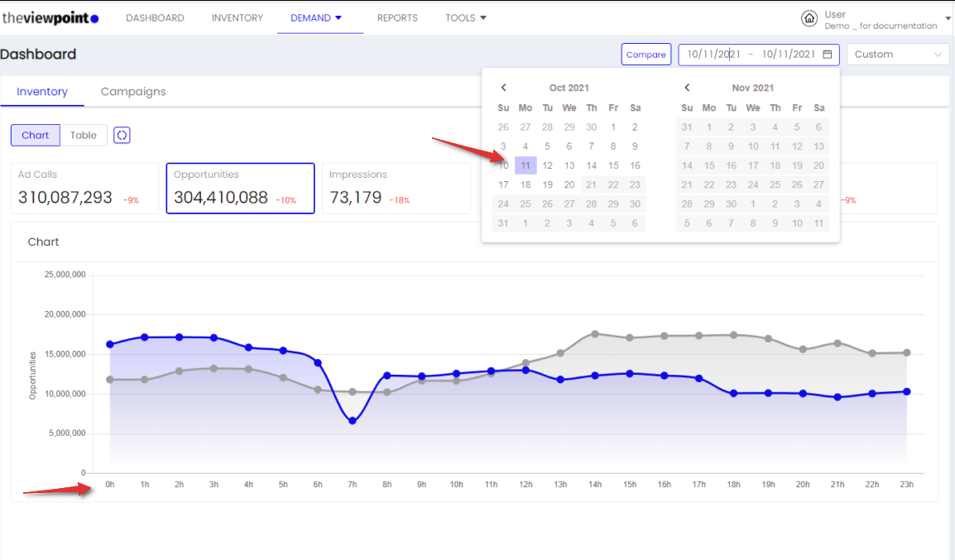The width and height of the screenshot is (955, 560).
Task: Click the "-18%" change on Impressions
Action: (400, 200)
